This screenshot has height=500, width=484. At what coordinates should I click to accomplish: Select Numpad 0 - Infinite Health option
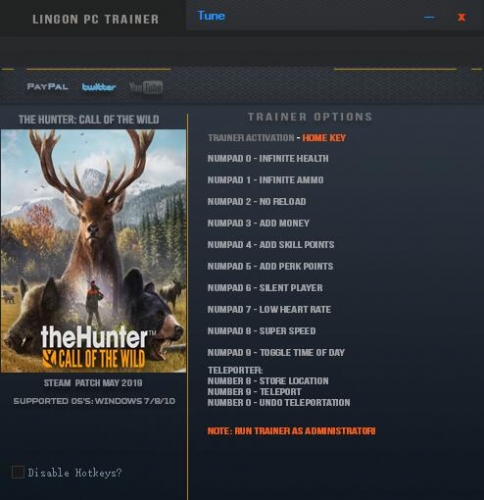coord(268,158)
